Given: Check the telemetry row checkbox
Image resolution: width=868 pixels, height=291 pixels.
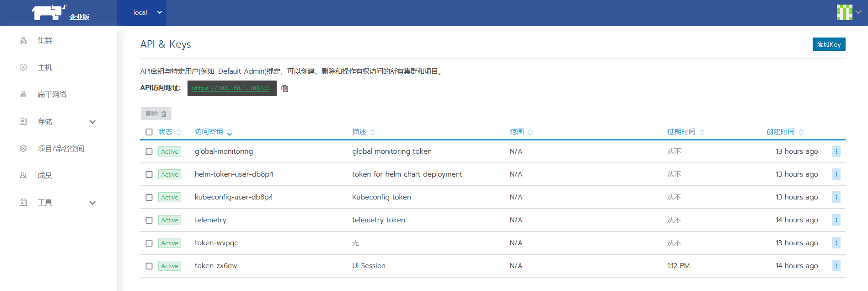Looking at the screenshot, I should [149, 220].
